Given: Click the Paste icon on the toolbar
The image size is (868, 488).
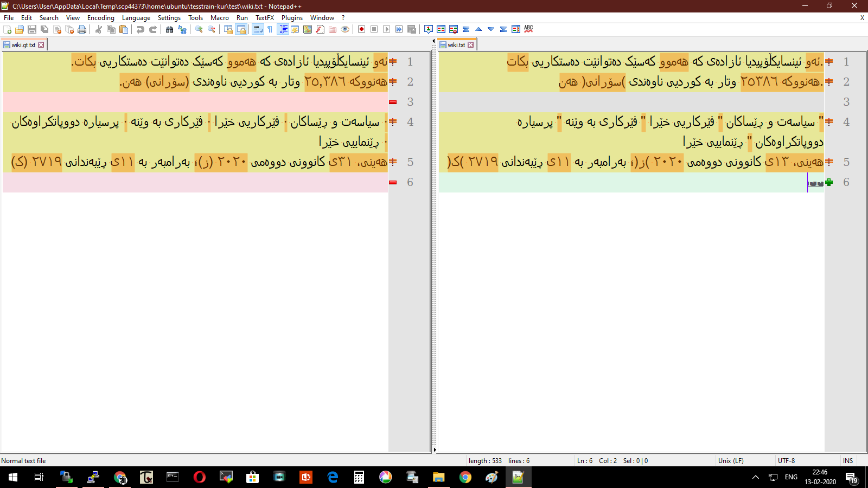Looking at the screenshot, I should 124,29.
